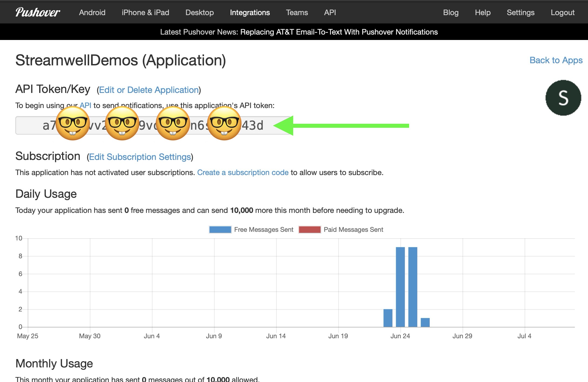588x382 pixels.
Task: Open the Android menu item
Action: tap(92, 12)
